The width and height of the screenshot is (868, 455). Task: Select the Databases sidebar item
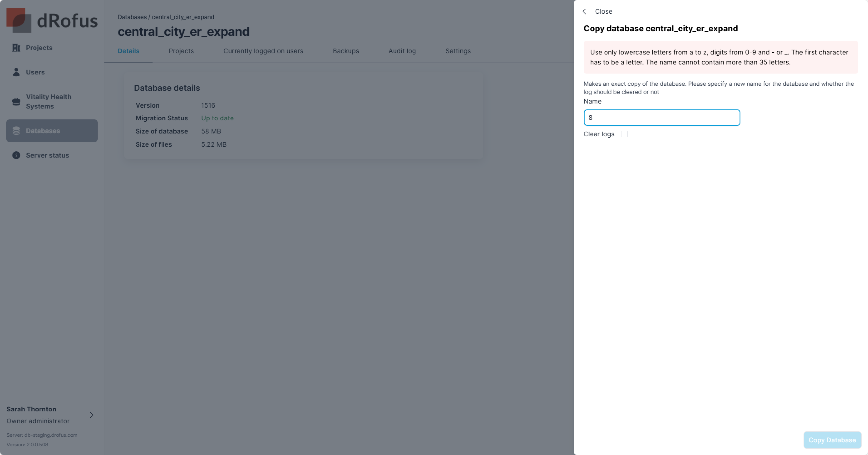(x=52, y=131)
